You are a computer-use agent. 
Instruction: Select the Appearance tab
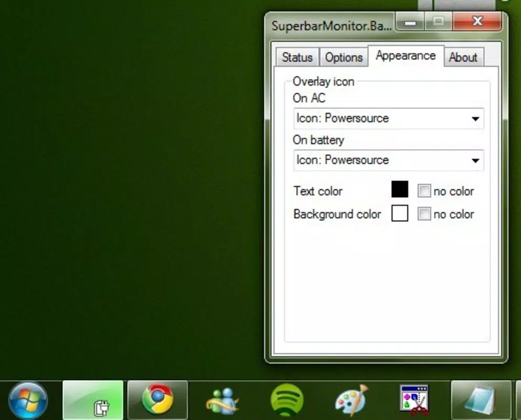[406, 56]
